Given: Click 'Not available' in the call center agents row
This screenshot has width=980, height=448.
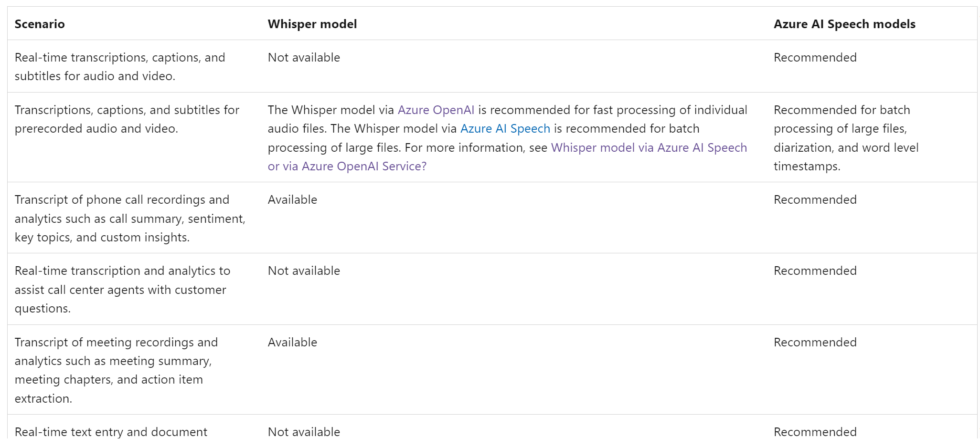Looking at the screenshot, I should pos(304,271).
